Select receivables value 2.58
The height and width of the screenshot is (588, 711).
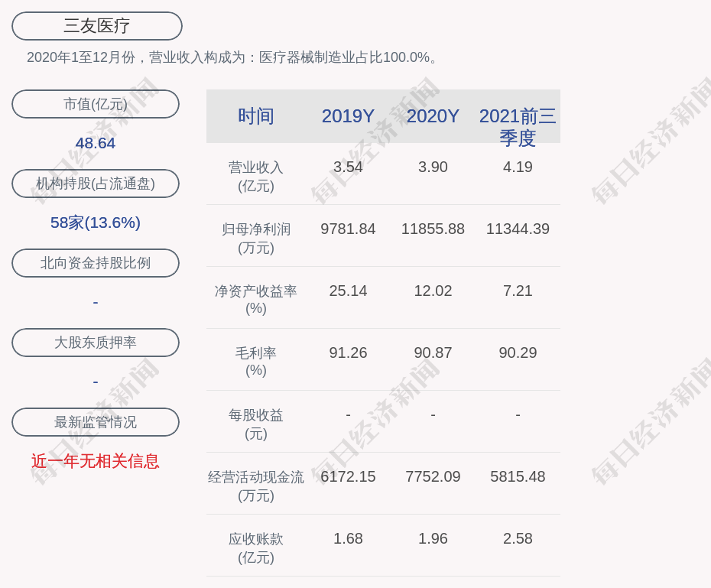coord(518,538)
